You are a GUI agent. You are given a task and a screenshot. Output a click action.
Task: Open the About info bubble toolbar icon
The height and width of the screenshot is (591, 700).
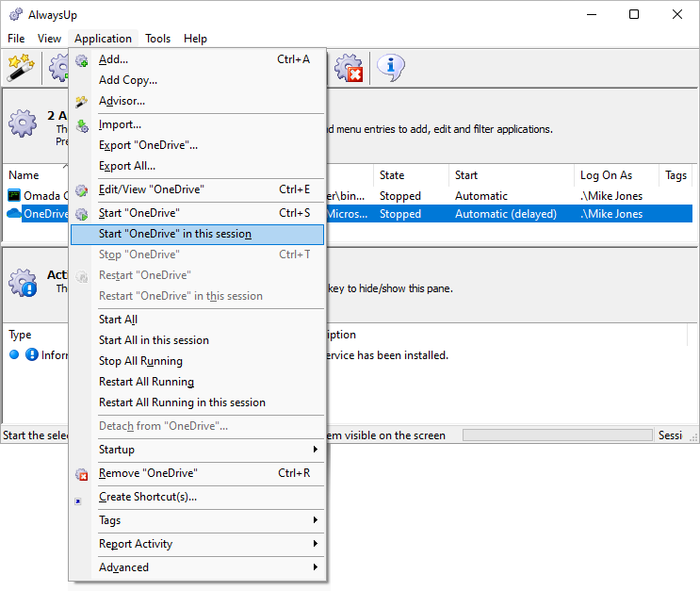pyautogui.click(x=391, y=68)
